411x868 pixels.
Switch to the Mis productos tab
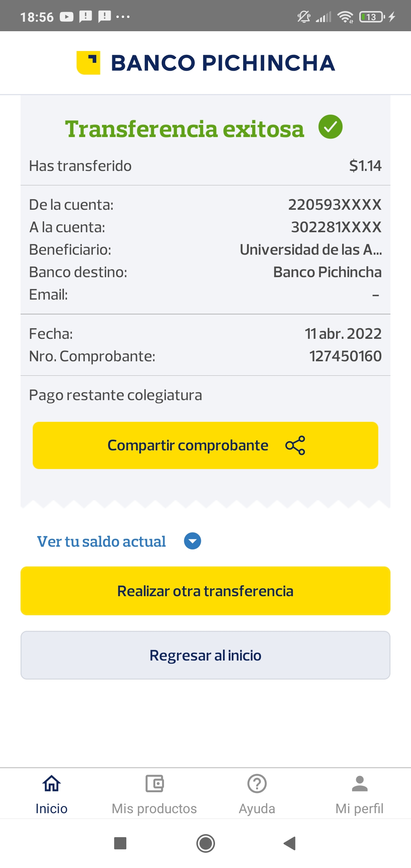click(x=154, y=808)
